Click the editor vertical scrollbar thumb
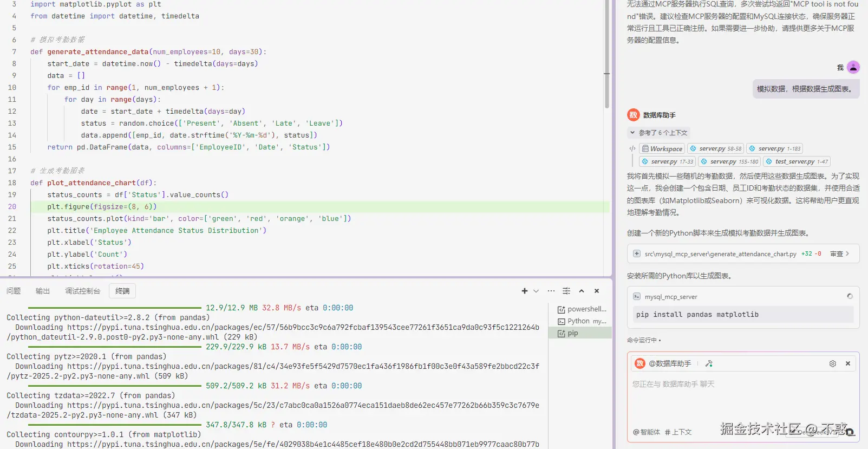 [607, 54]
